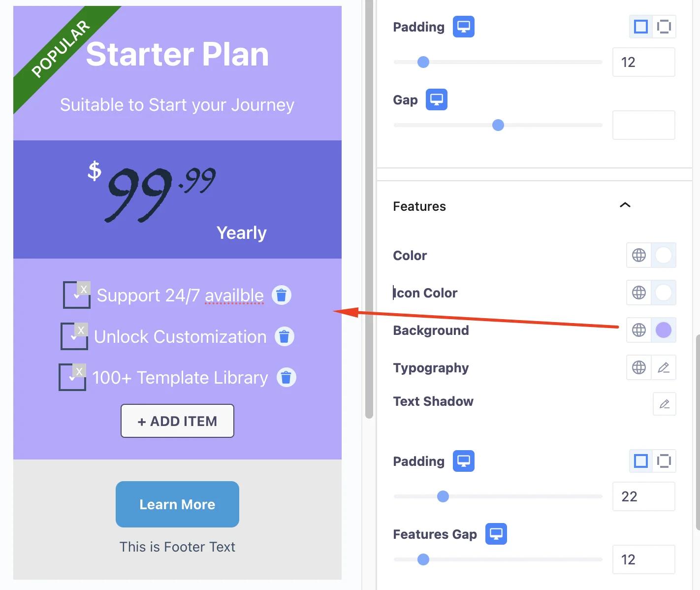Open the Typography editor pencil icon

tap(664, 367)
